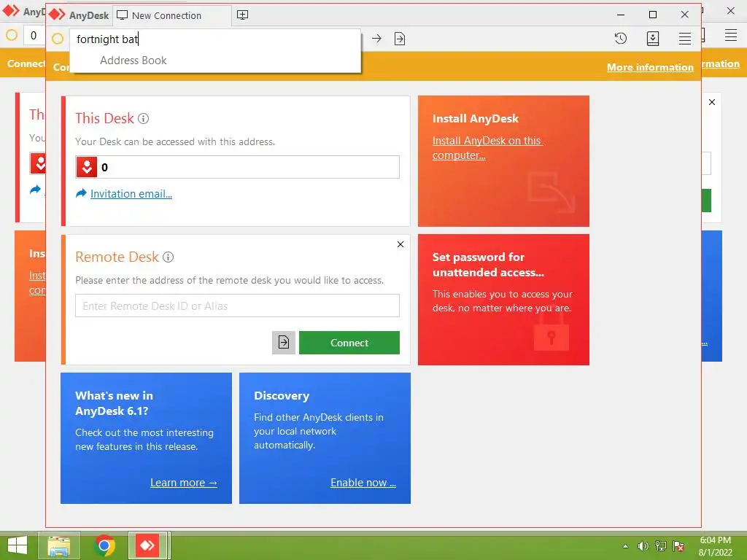Click the install AnyDesk download icon in toolbar
The width and height of the screenshot is (747, 560).
(653, 39)
